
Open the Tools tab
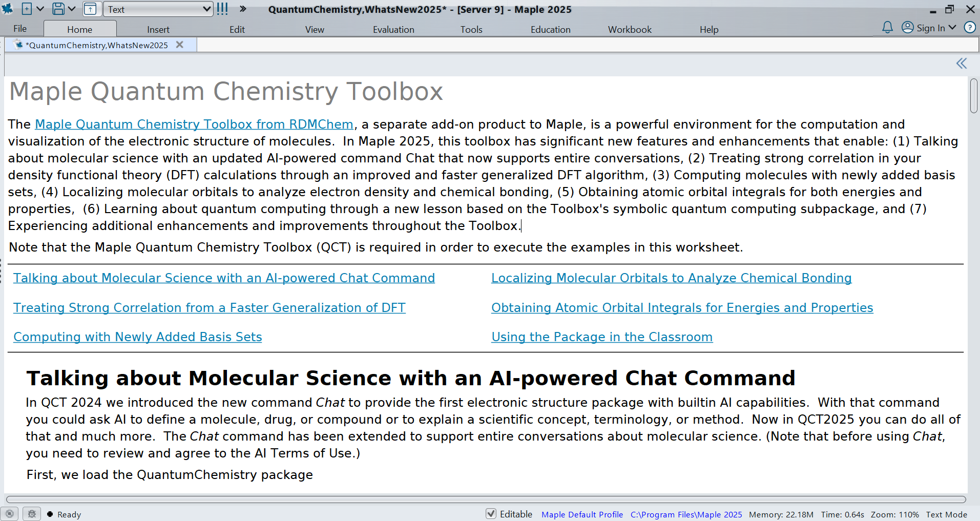[471, 29]
